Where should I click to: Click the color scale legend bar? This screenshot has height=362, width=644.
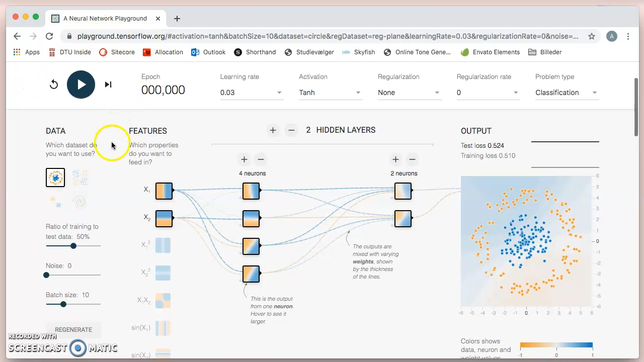(556, 345)
